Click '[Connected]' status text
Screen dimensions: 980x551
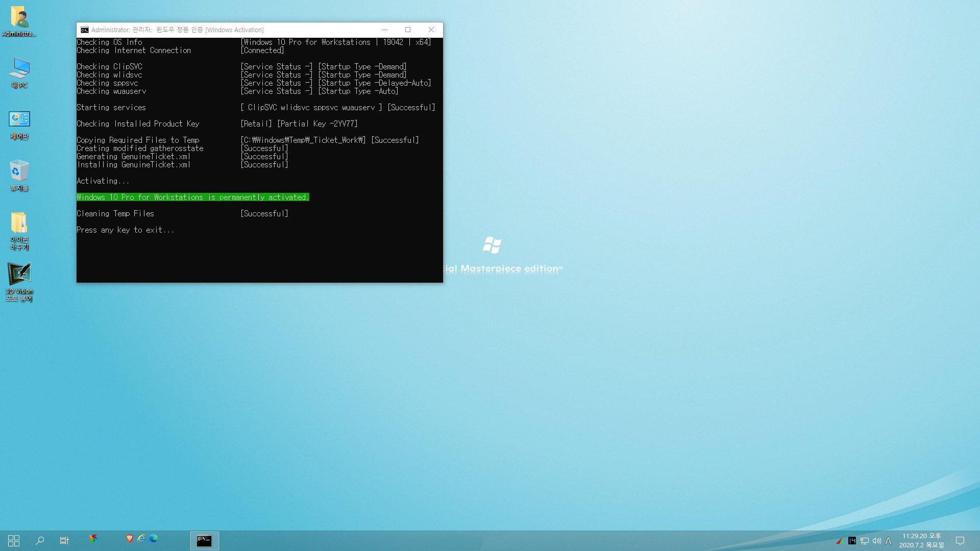pyautogui.click(x=262, y=51)
